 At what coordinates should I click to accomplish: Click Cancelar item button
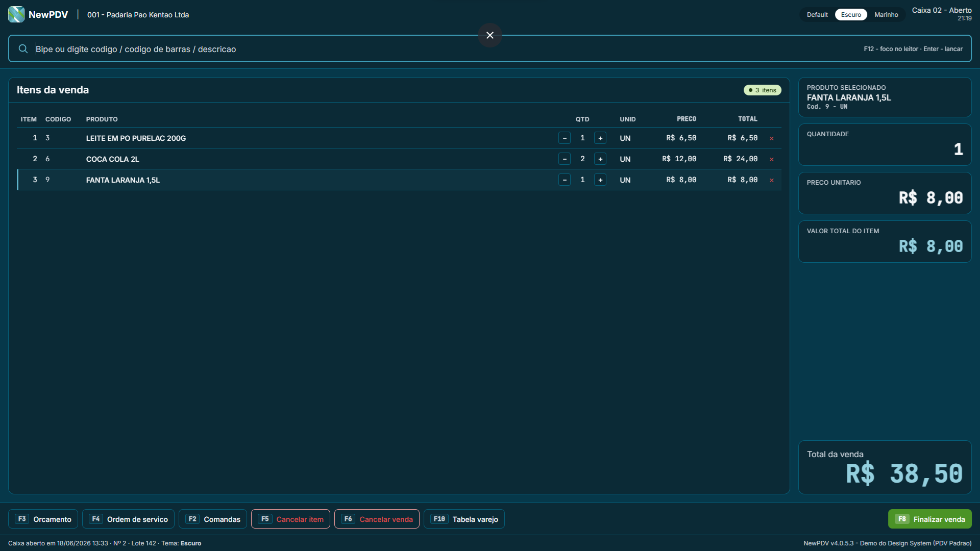(x=291, y=519)
